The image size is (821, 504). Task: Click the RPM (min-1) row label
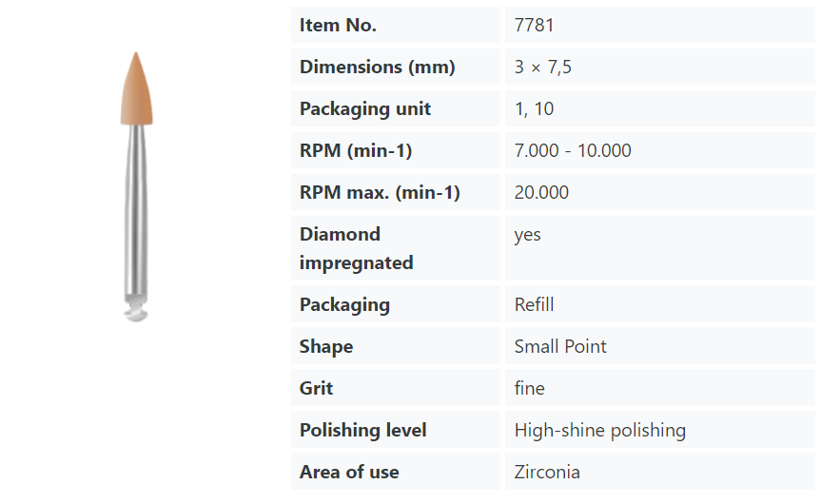tap(356, 151)
